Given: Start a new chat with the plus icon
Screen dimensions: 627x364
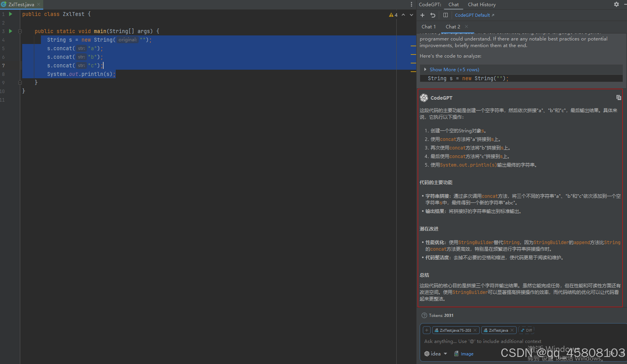Looking at the screenshot, I should pos(422,15).
